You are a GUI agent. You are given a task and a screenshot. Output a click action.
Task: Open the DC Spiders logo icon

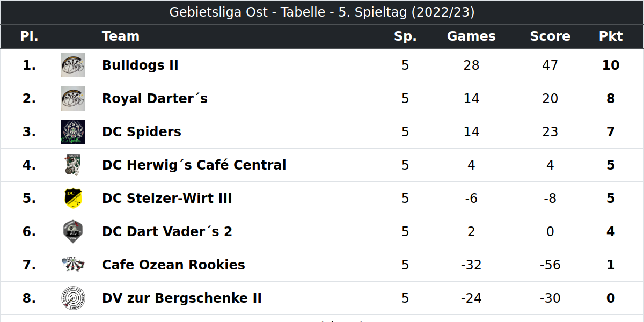click(x=73, y=132)
